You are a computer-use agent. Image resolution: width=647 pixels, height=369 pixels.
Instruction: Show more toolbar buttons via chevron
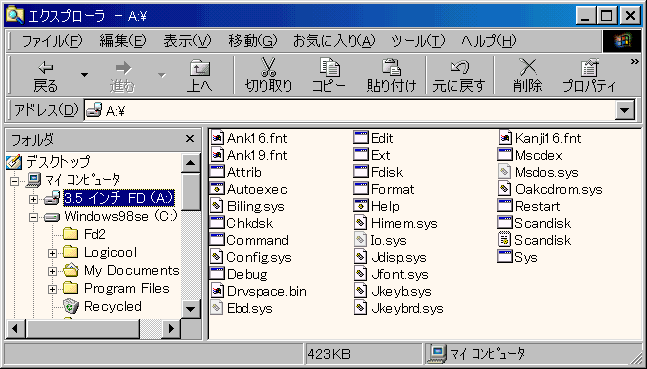click(635, 62)
